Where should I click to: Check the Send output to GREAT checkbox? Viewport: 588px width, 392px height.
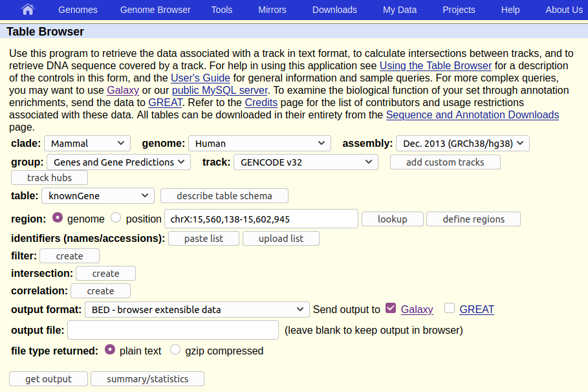click(x=450, y=308)
